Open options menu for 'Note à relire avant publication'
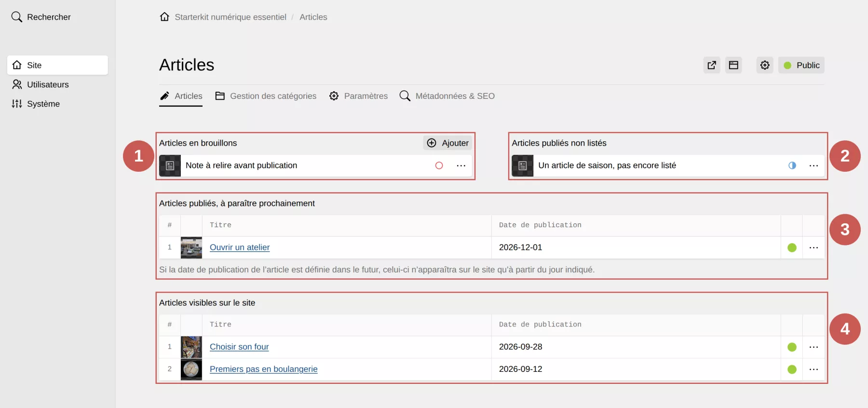 tap(461, 165)
